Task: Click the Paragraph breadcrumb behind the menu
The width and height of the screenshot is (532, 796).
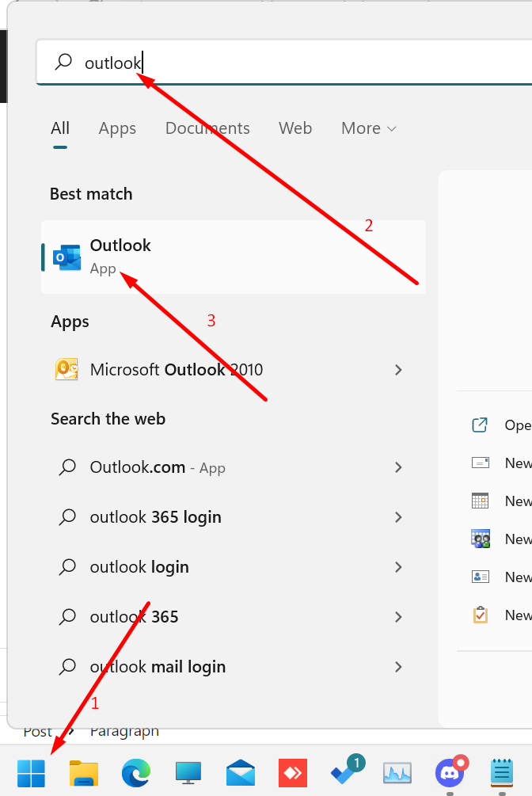Action: click(124, 732)
